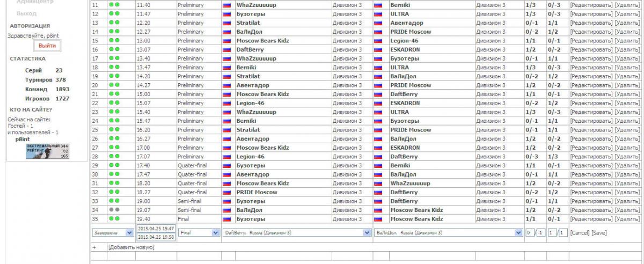Click the flag left of Berniki in row 18
Viewport: 644px width, 264px height.
[x=226, y=68]
